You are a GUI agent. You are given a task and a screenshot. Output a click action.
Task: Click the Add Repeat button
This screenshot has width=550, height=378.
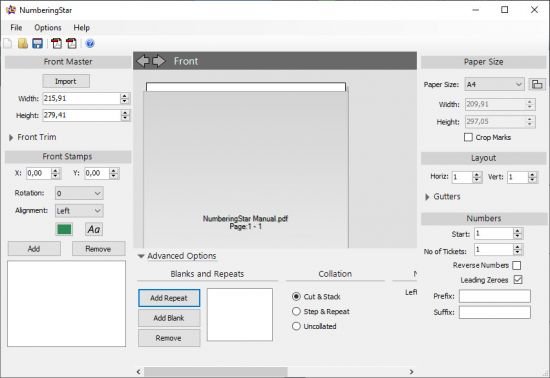pos(169,298)
